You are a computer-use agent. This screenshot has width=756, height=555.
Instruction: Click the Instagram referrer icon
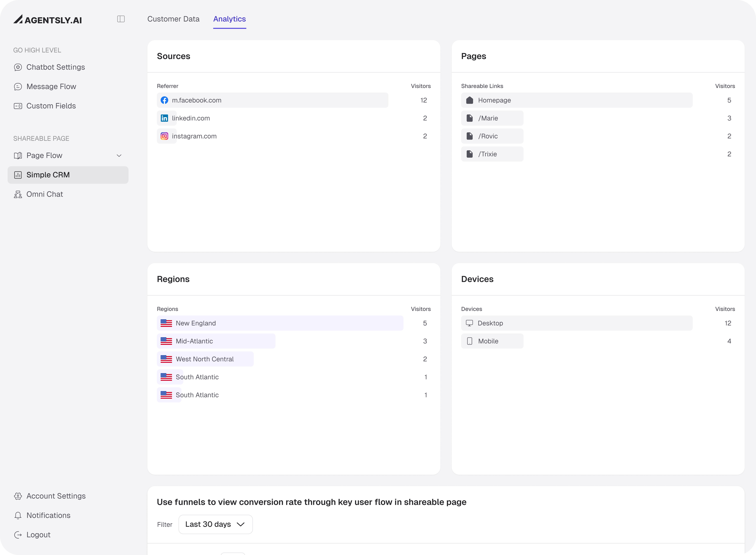164,136
